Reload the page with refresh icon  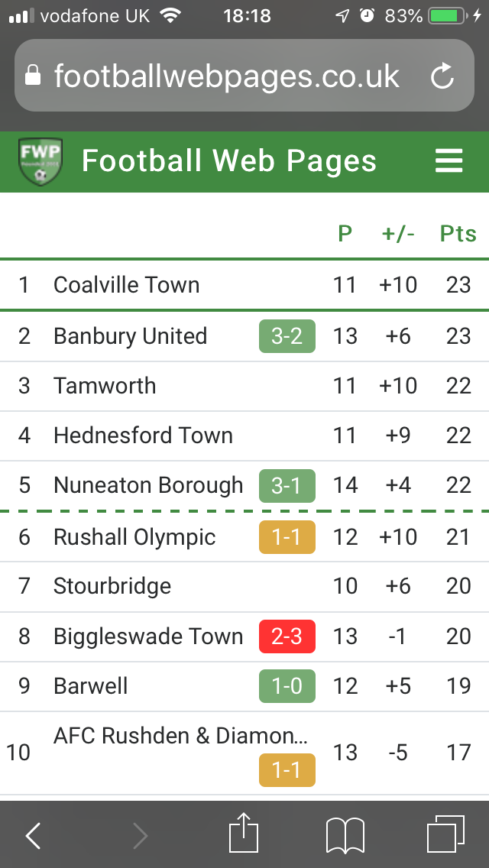click(442, 76)
